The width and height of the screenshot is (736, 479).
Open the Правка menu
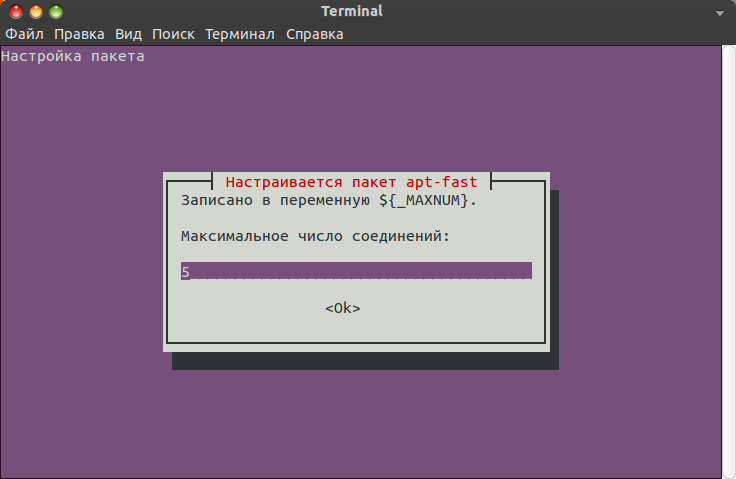79,34
